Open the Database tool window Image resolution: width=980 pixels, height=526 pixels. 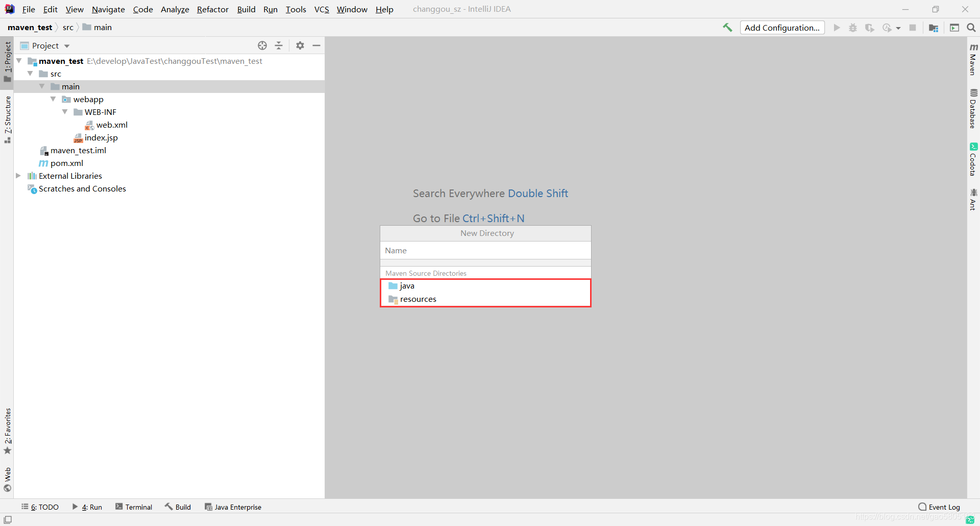(973, 109)
